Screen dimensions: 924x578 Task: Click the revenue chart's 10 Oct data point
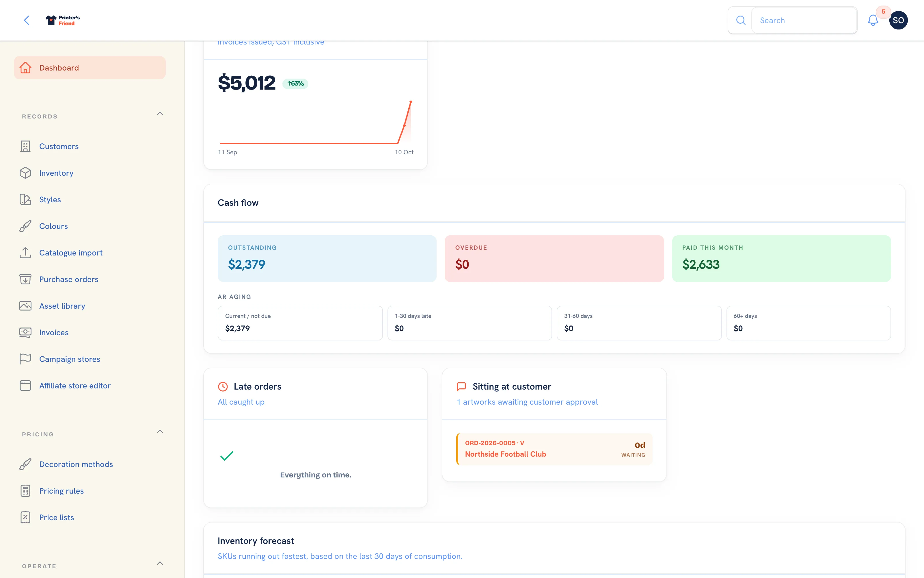click(x=411, y=102)
